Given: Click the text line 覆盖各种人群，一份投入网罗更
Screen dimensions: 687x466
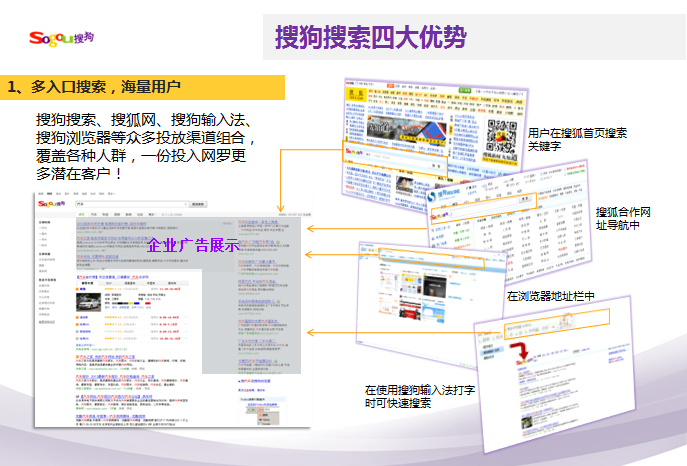Looking at the screenshot, I should tap(141, 155).
